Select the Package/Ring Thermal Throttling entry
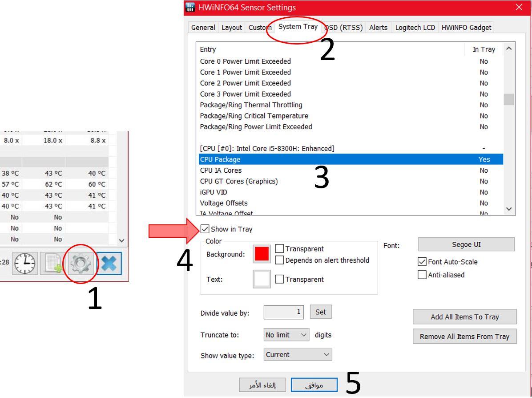The image size is (532, 398). pyautogui.click(x=351, y=105)
